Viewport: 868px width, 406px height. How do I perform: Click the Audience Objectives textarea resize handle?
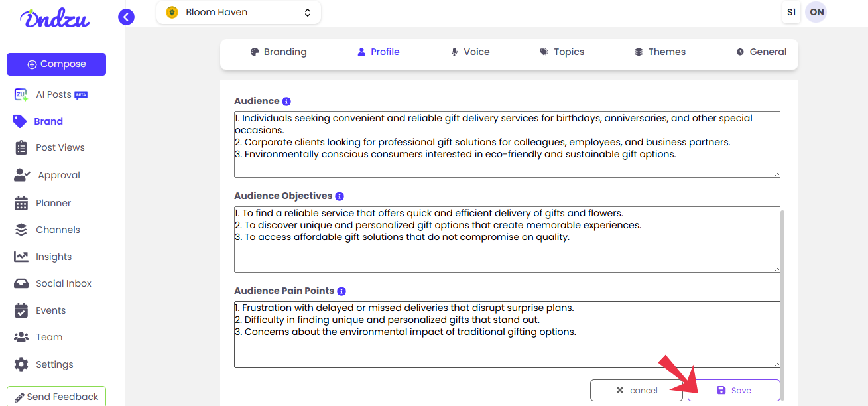click(x=776, y=269)
